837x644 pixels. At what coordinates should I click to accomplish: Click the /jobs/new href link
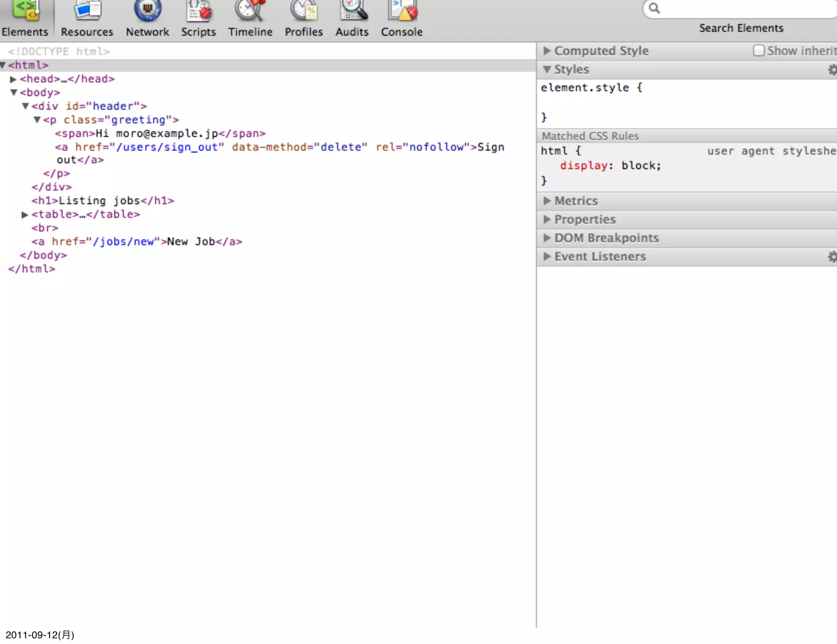[124, 242]
